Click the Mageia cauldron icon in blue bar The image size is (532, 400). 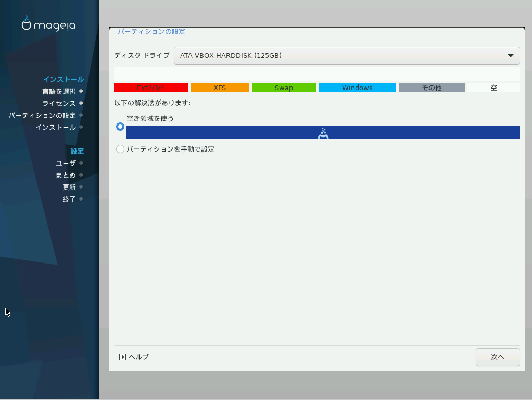pyautogui.click(x=323, y=133)
